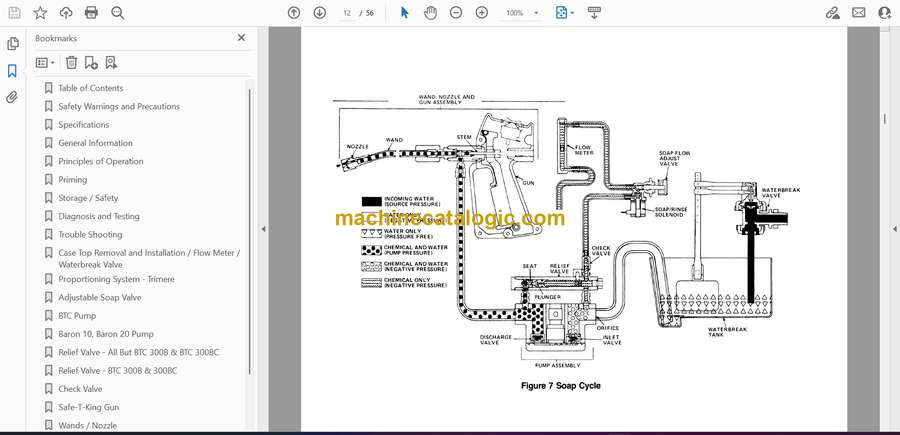Jump to Wands / Nozzle bookmark
The image size is (900, 435).
click(x=87, y=426)
